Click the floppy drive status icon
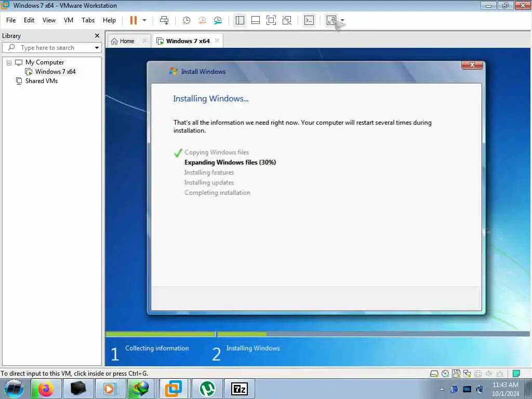Image resolution: width=532 pixels, height=399 pixels. pos(456,374)
